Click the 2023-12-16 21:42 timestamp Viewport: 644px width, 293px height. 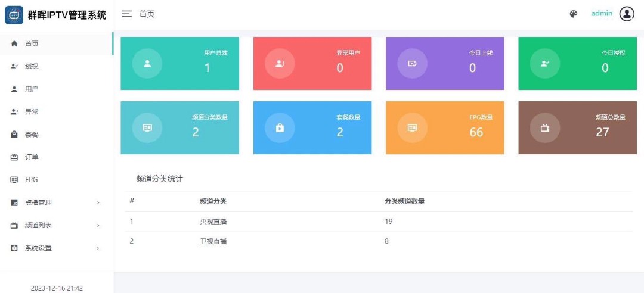[x=57, y=288]
